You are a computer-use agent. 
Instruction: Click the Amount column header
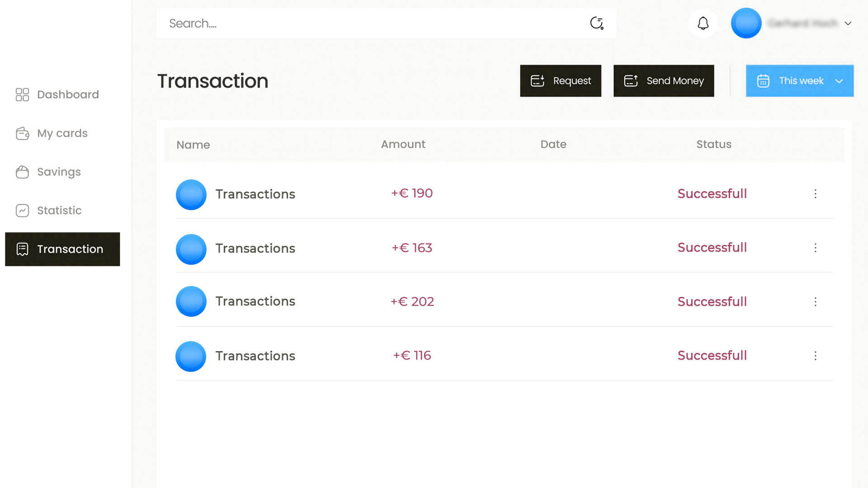click(403, 145)
